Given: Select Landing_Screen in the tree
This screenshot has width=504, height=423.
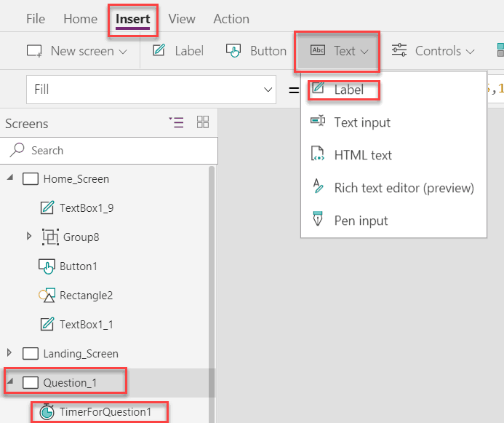Looking at the screenshot, I should coord(81,354).
